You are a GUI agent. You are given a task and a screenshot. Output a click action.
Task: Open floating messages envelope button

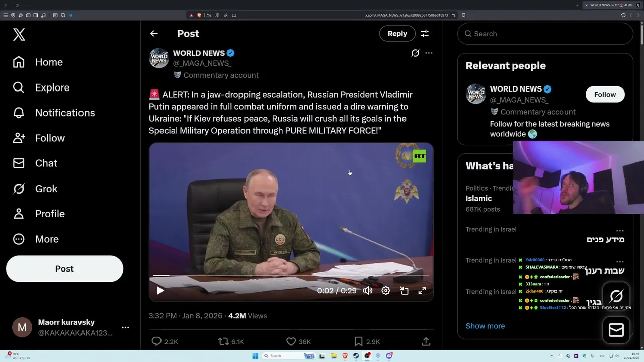616,330
